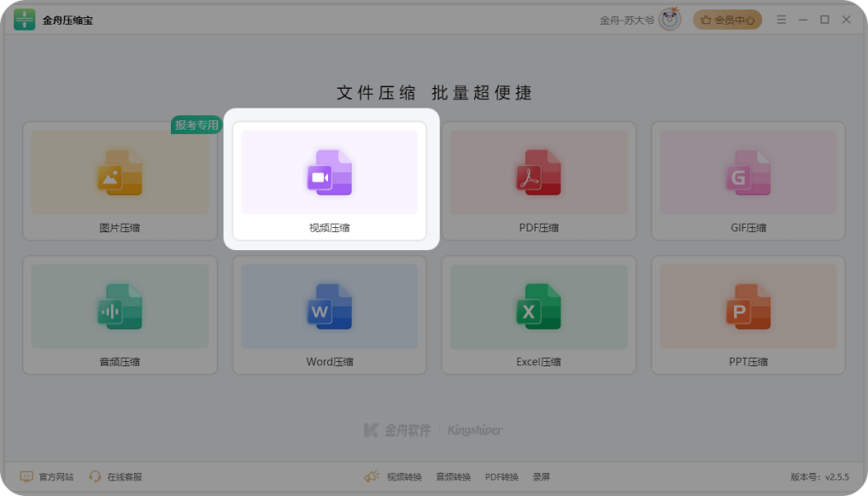Minimize the application window
The image size is (868, 496).
point(803,20)
